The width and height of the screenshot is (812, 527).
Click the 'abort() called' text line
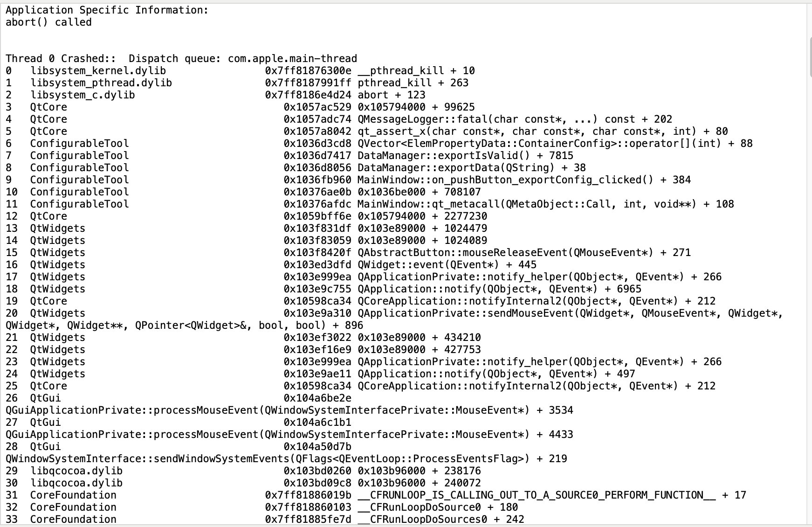click(48, 22)
